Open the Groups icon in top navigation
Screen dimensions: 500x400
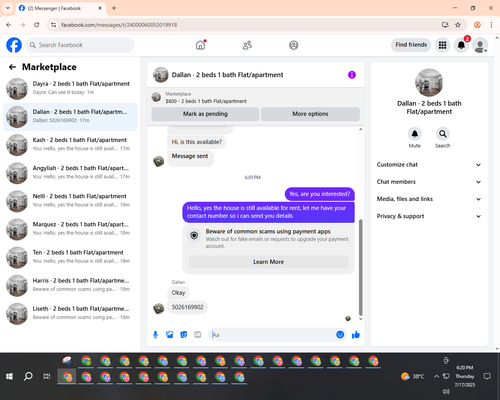click(294, 45)
